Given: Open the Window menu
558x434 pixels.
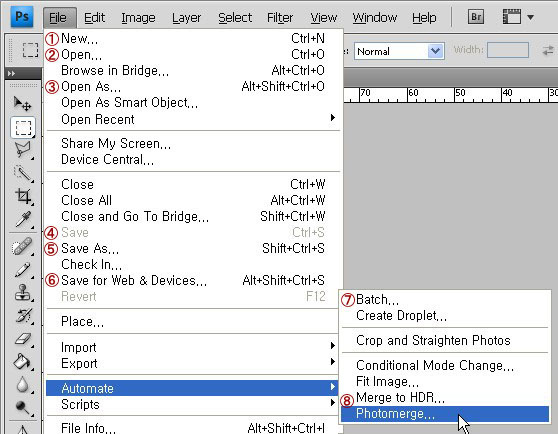Looking at the screenshot, I should pyautogui.click(x=375, y=17).
